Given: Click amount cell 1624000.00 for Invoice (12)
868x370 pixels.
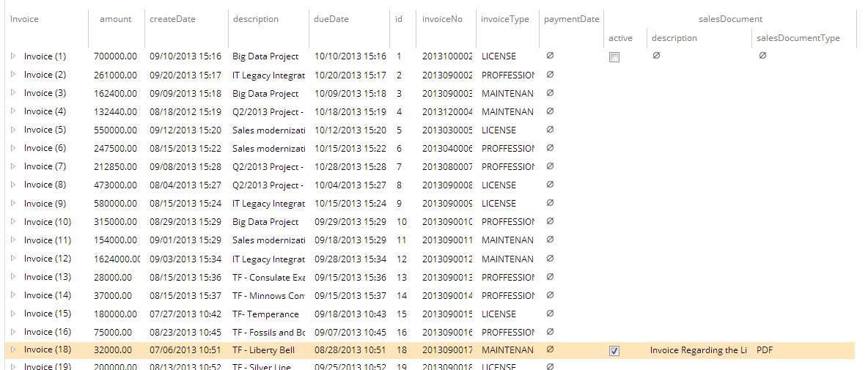Looking at the screenshot, I should pos(117,259).
